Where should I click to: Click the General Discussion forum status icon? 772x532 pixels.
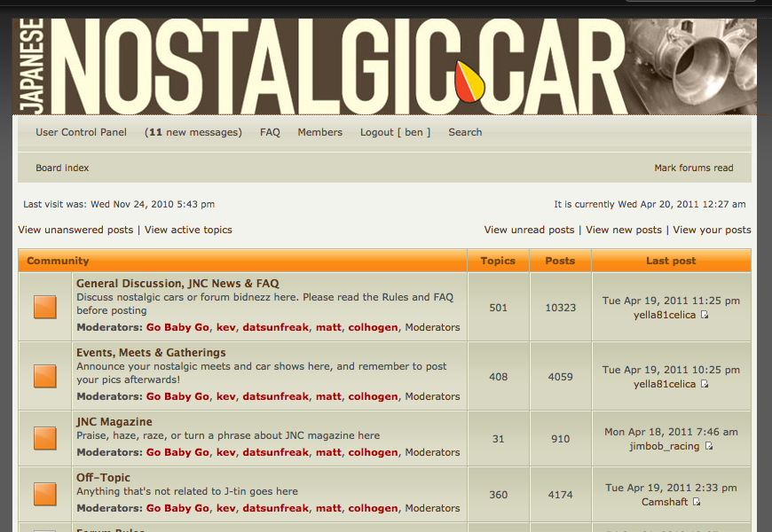pos(44,307)
